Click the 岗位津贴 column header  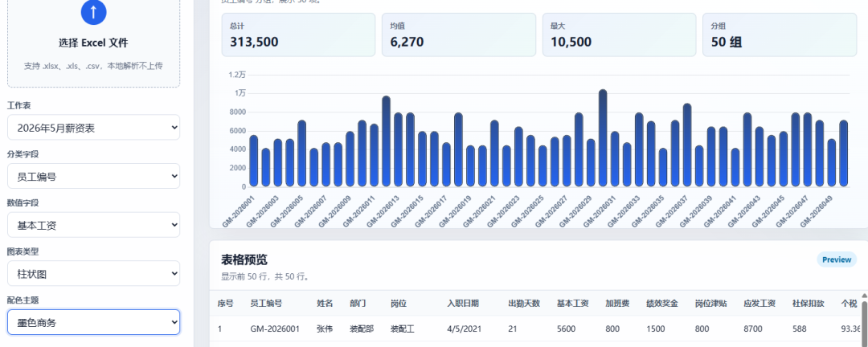point(711,304)
